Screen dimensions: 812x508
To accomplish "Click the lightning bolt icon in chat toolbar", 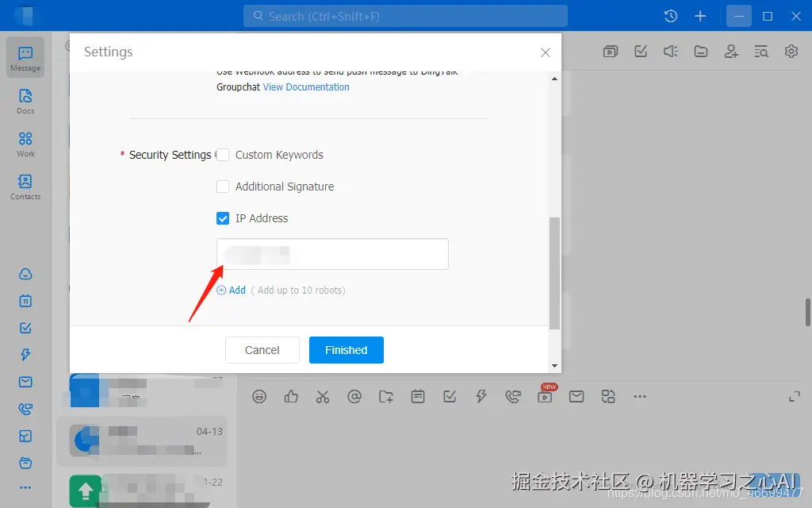I will pyautogui.click(x=481, y=397).
